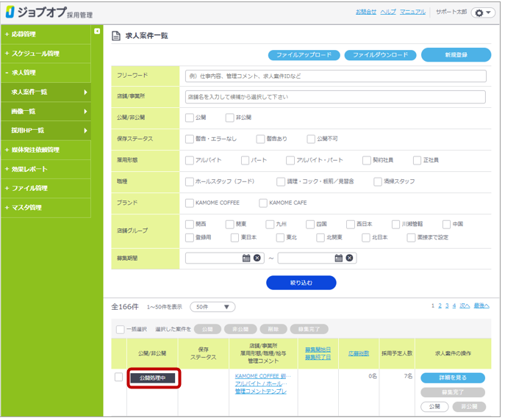Screen dimensions: 505x420
Task: Enable the 公開不可 filter
Action: click(x=311, y=139)
